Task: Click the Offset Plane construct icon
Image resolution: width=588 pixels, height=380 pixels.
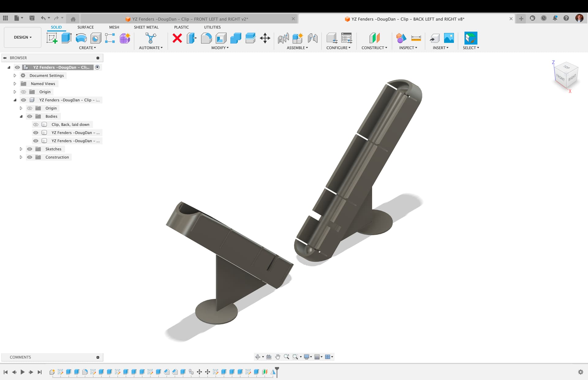Action: pyautogui.click(x=374, y=38)
